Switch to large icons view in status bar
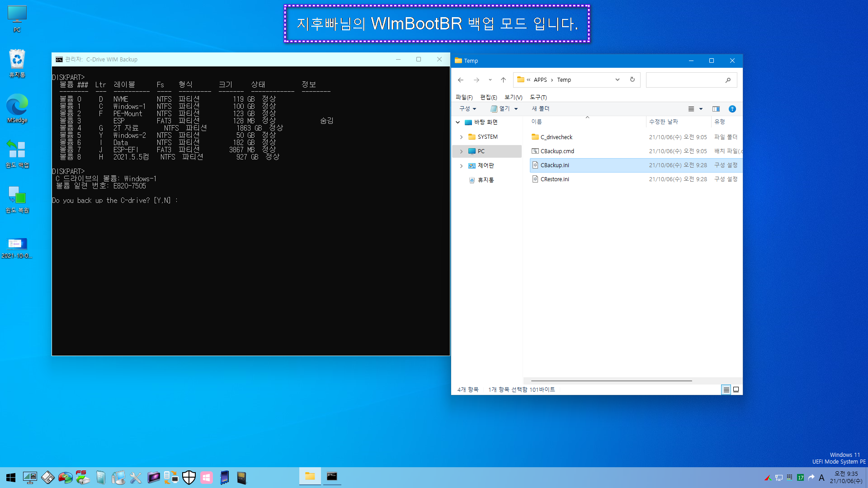 coord(736,389)
